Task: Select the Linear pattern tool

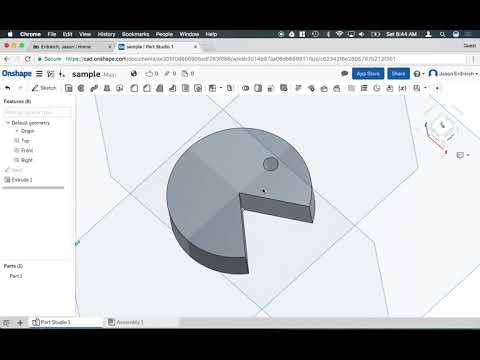Action: click(x=212, y=88)
